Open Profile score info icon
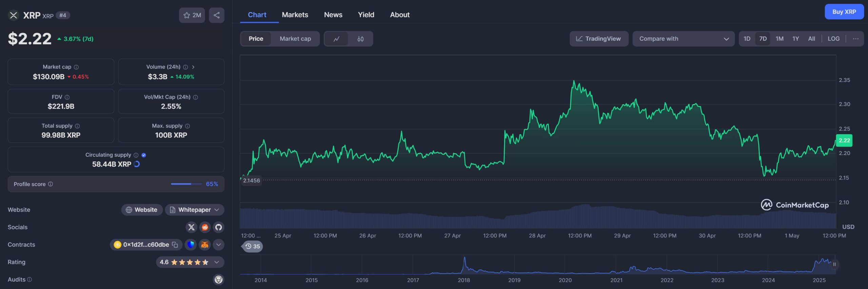 [x=51, y=184]
